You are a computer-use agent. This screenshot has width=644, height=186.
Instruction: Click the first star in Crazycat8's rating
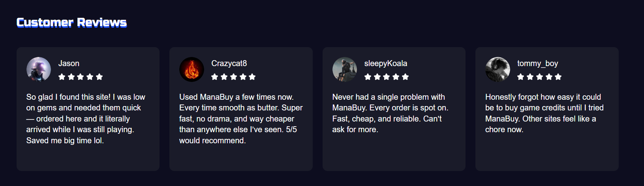pyautogui.click(x=215, y=77)
